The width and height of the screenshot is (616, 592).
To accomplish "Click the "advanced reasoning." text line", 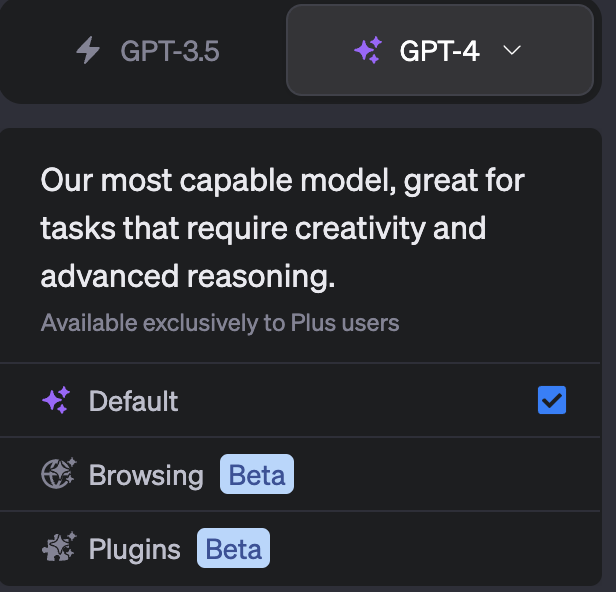I will pyautogui.click(x=188, y=276).
